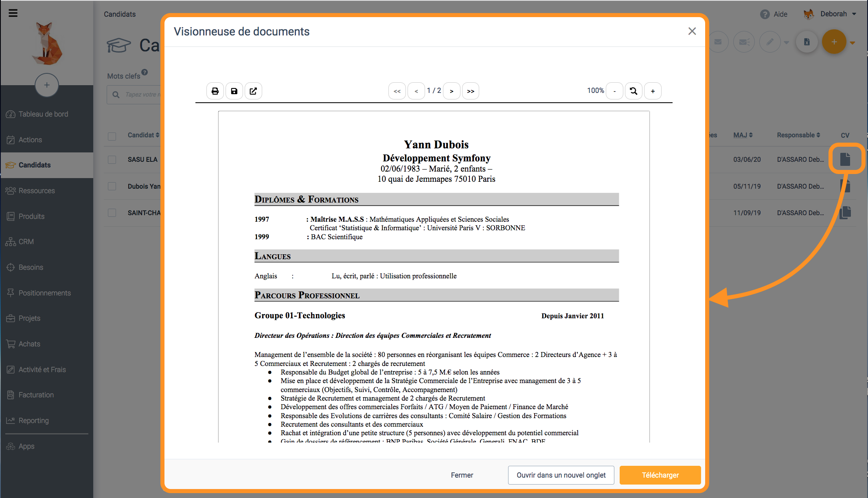Click the 11/09/19 date cell

[x=747, y=213]
